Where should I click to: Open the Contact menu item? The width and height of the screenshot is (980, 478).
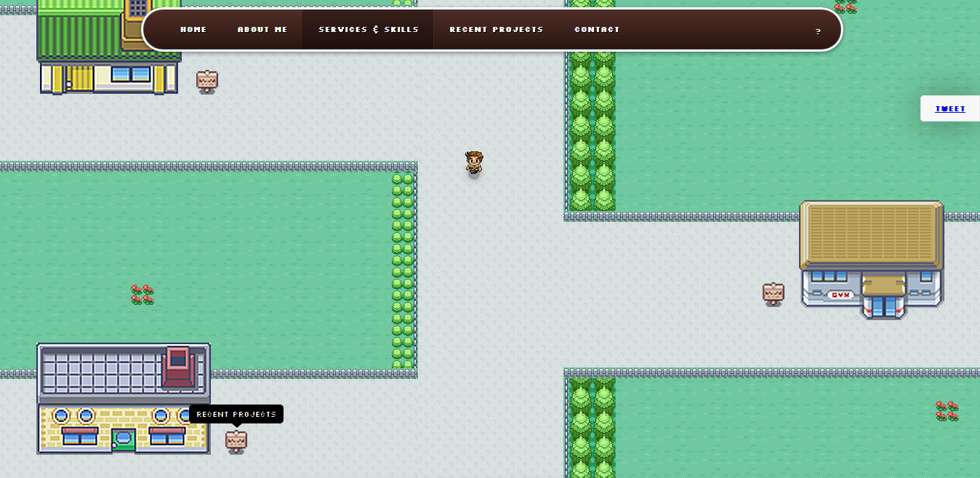[597, 30]
